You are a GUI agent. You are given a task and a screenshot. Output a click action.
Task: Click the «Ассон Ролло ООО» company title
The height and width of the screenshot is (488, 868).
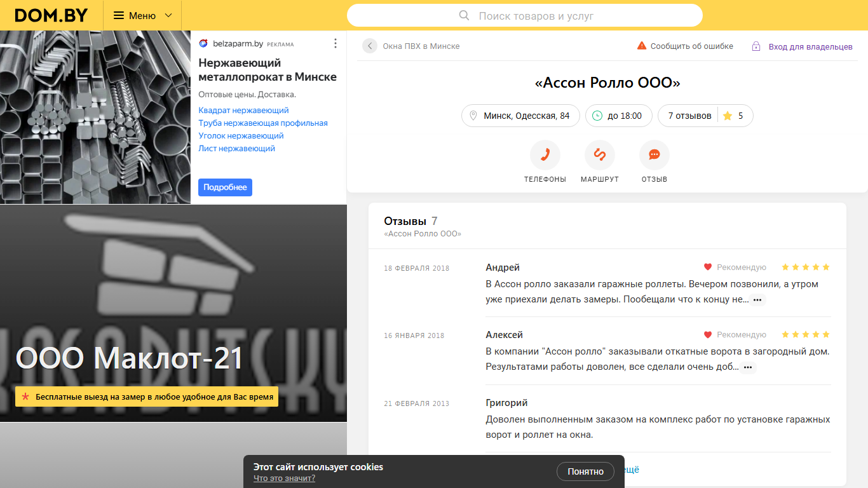(x=607, y=83)
